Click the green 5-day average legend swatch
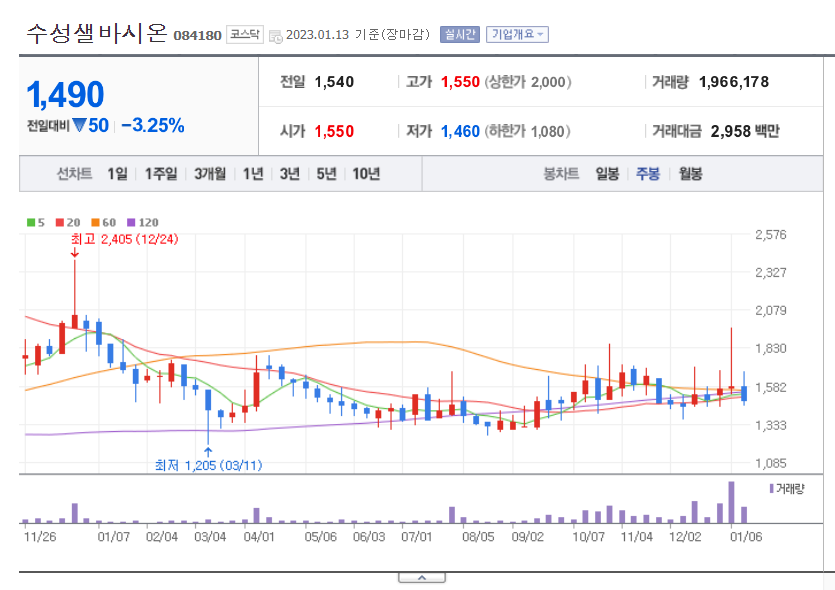The image size is (835, 590). [x=31, y=223]
